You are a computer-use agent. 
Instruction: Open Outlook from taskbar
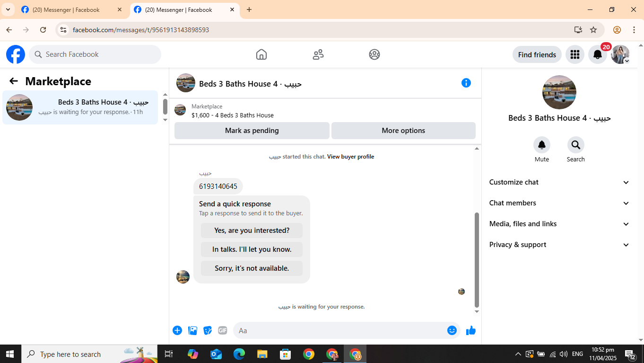(x=216, y=354)
